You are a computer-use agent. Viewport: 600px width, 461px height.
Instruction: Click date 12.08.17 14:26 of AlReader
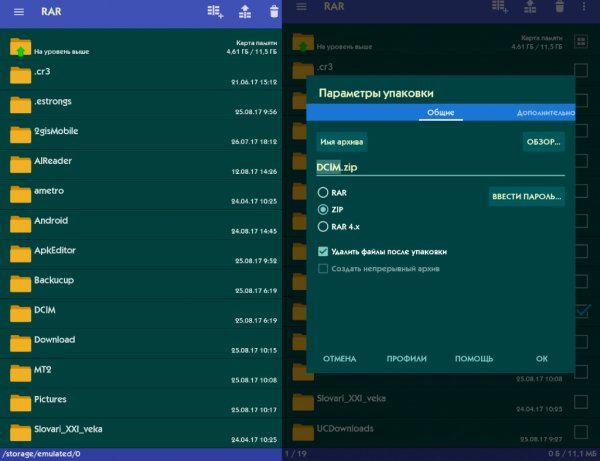254,171
